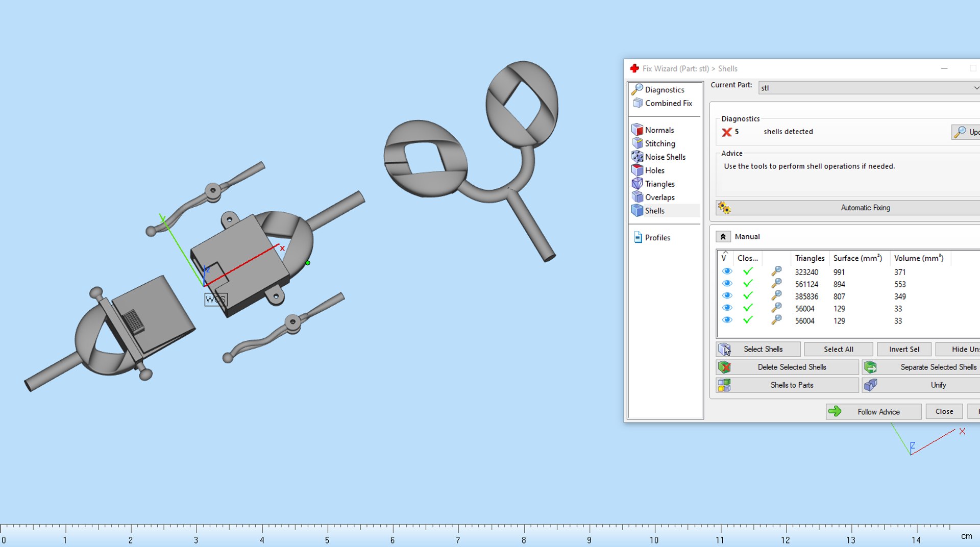The image size is (980, 547).
Task: Toggle eye icon of last 56004 shell
Action: pos(727,320)
